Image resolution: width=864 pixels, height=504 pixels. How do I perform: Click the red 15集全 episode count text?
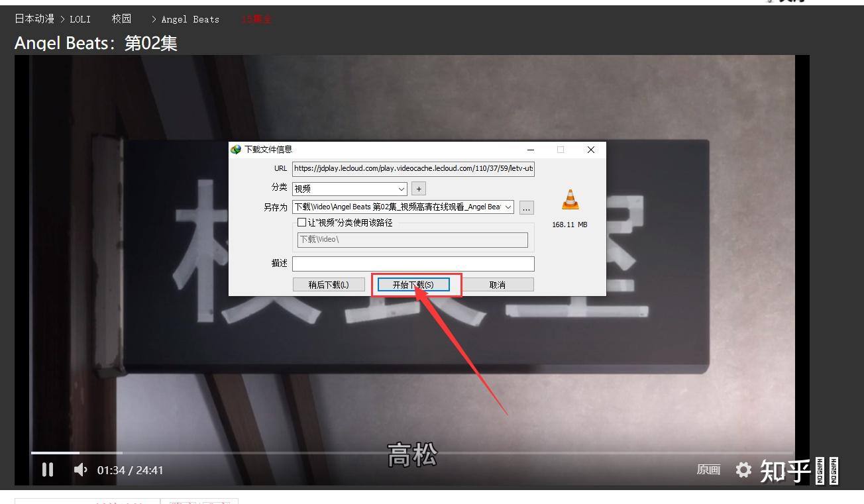[256, 19]
